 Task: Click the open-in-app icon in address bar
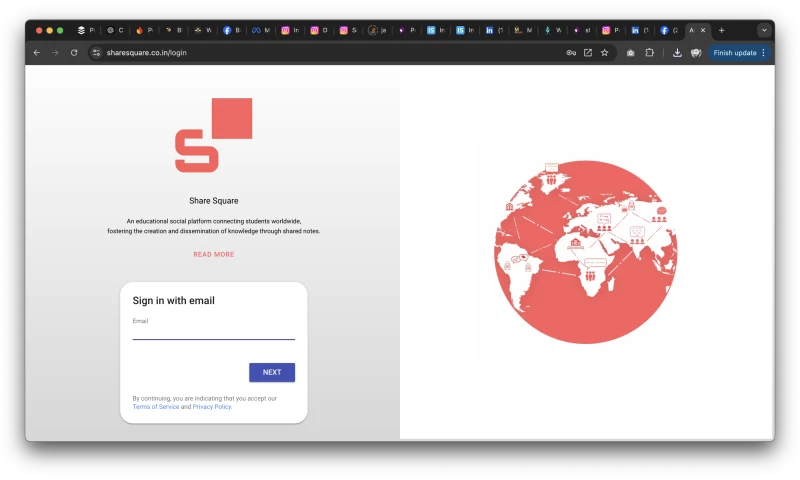pyautogui.click(x=588, y=52)
